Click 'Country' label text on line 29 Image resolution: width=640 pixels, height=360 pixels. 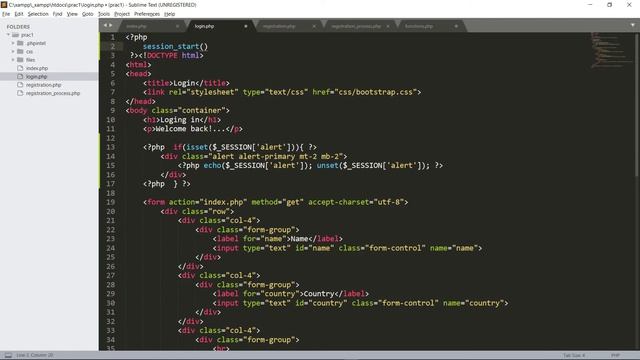[319, 294]
